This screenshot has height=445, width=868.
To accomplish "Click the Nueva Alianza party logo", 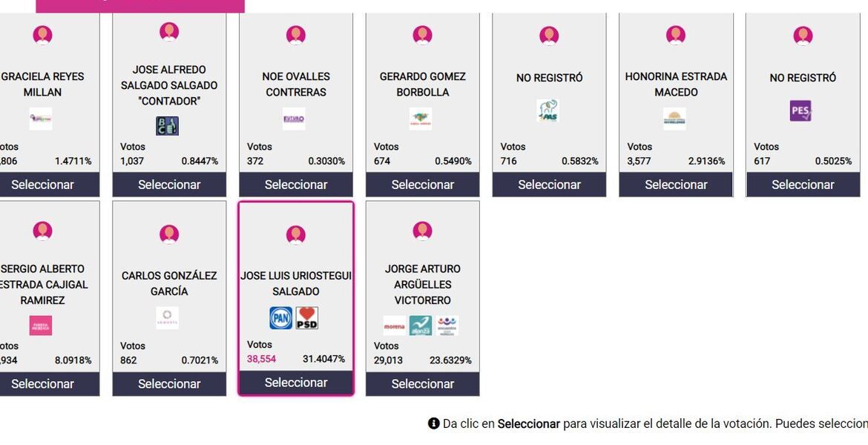I will pos(421,326).
